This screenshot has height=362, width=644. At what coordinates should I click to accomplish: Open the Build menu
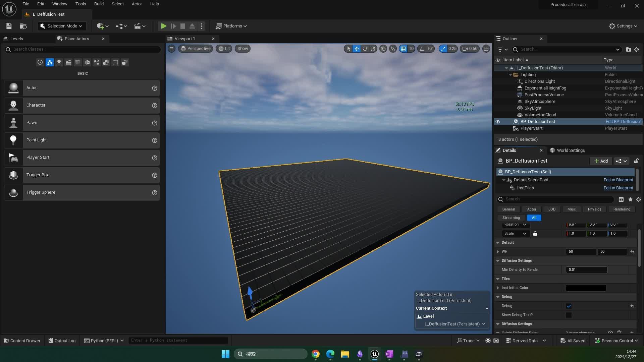pyautogui.click(x=99, y=4)
